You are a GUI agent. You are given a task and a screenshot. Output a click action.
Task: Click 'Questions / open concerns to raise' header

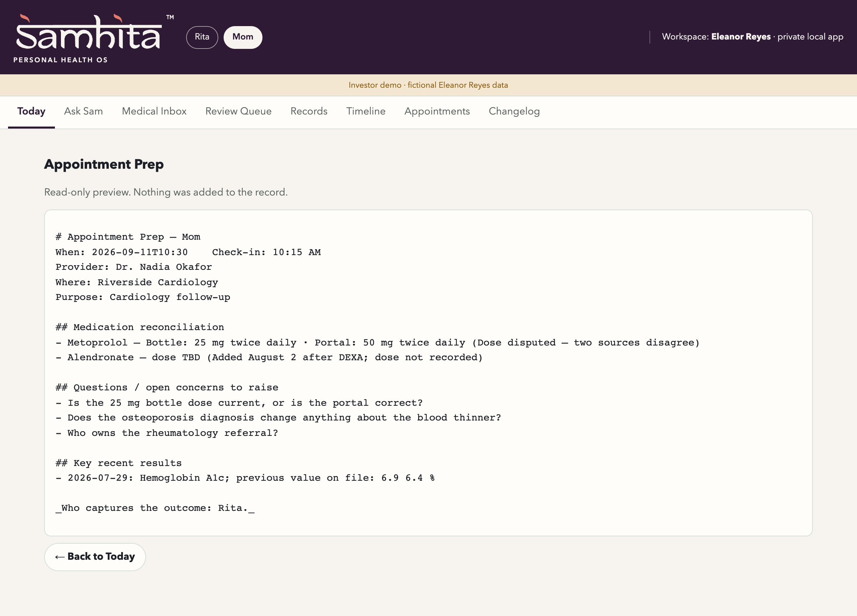point(167,388)
